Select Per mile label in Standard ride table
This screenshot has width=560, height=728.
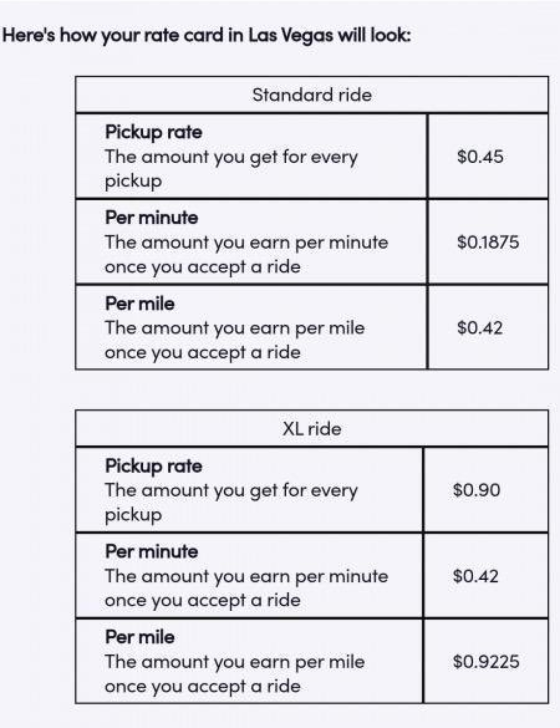(x=140, y=303)
